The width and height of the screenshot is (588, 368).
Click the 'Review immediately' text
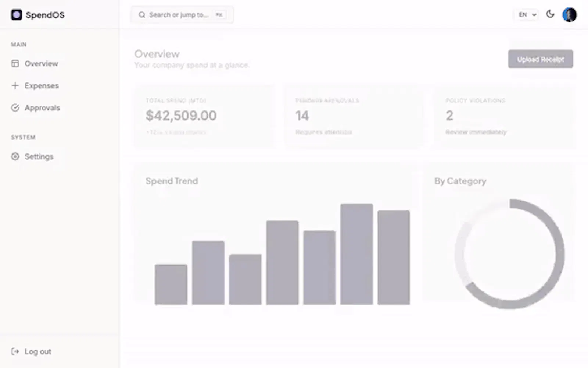tap(476, 132)
